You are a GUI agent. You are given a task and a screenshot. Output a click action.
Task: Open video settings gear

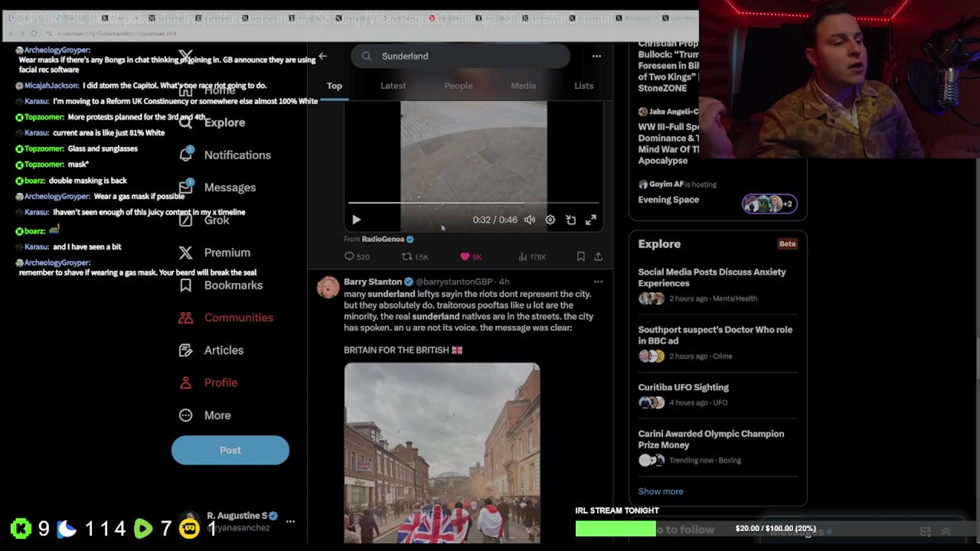550,220
